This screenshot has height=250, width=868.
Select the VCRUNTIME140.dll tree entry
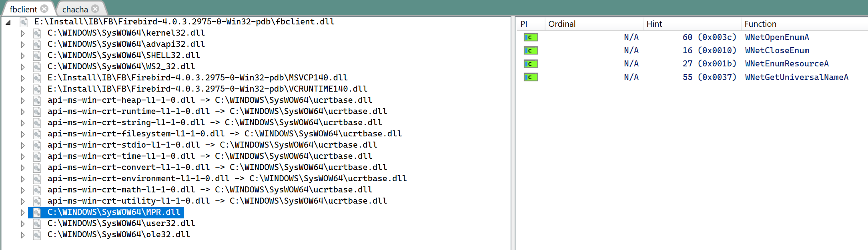[207, 89]
